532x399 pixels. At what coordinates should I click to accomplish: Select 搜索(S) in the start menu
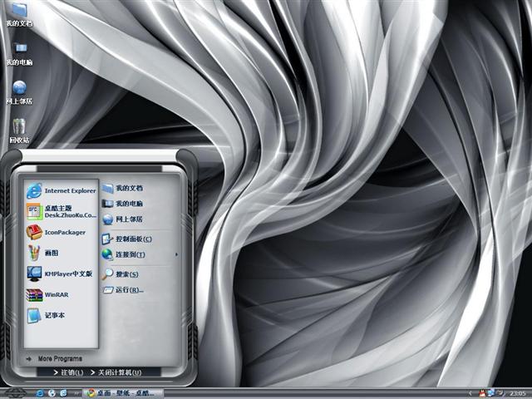(x=126, y=273)
